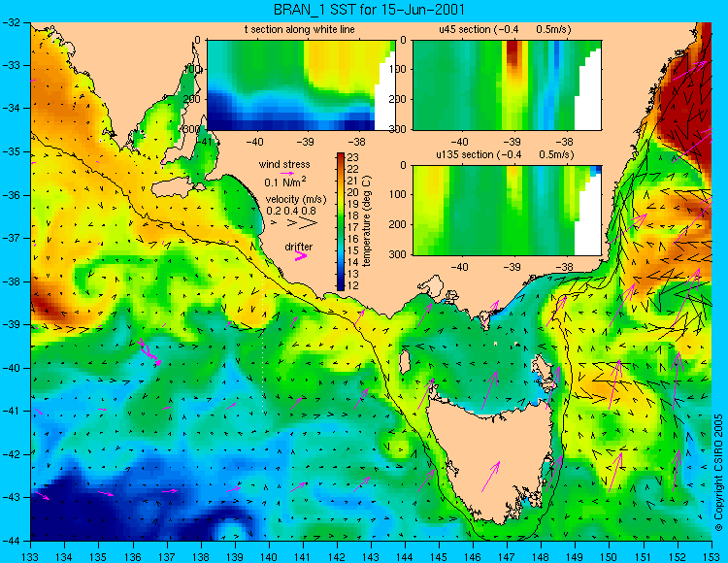Viewport: 728px width, 563px height.
Task: Click color bar tick value 12
Action: point(352,286)
